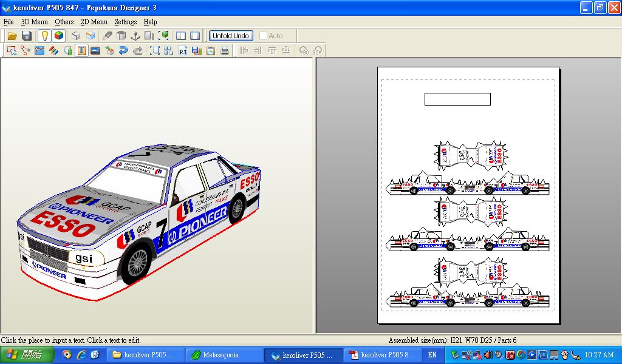Click the Save floppy disk icon

point(27,36)
